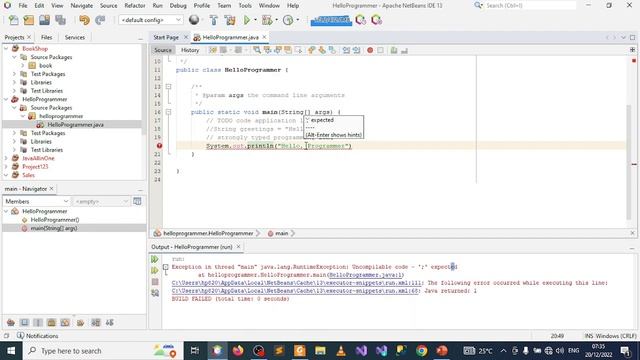Click the Stop Macro Recording square icon
Viewport: 640px width, 360px height.
click(380, 50)
